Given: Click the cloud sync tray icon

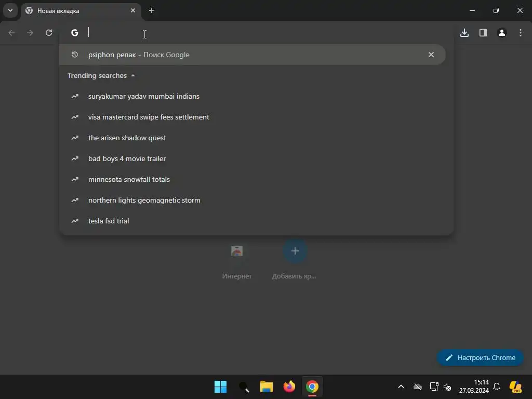Looking at the screenshot, I should coord(418,387).
